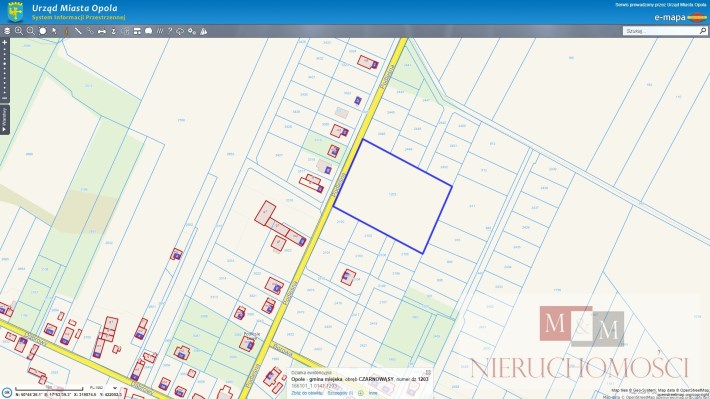Viewport: 710px width, 399px height.
Task: Select the zoom in magnifier tool
Action: pyautogui.click(x=19, y=31)
